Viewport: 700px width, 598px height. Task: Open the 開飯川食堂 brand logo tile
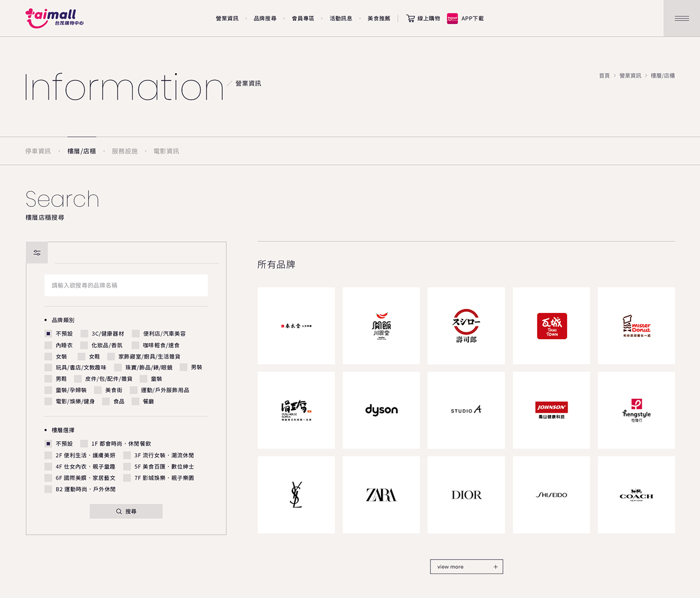(x=381, y=325)
